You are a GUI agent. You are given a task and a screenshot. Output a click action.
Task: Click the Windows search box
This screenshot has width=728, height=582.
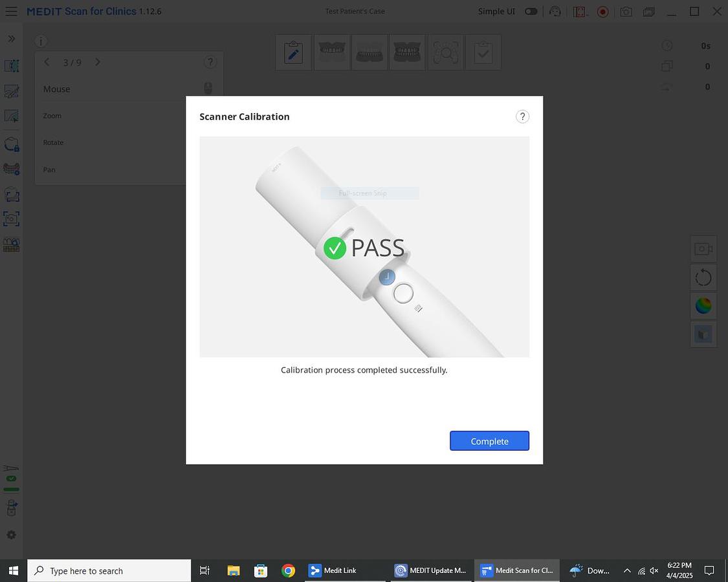click(x=110, y=570)
